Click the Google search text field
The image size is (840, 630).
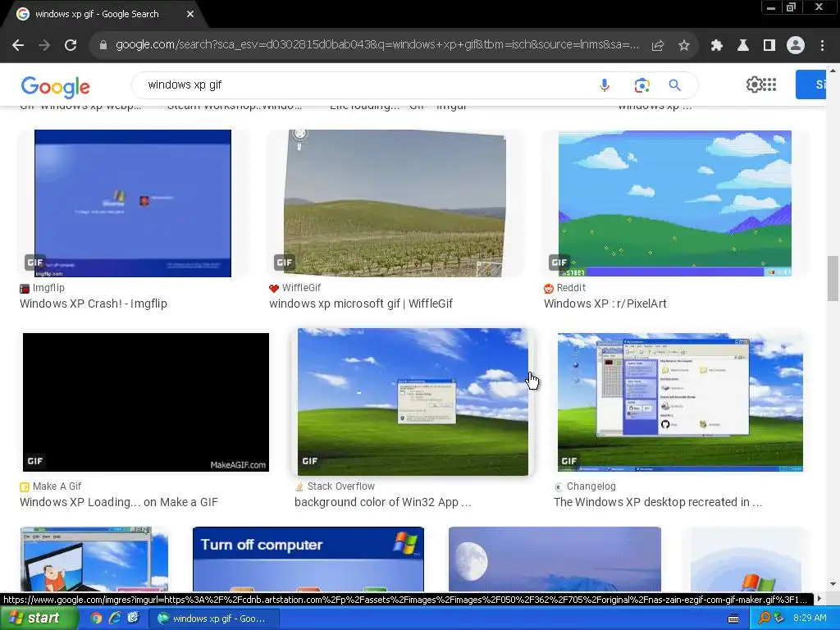click(x=364, y=85)
